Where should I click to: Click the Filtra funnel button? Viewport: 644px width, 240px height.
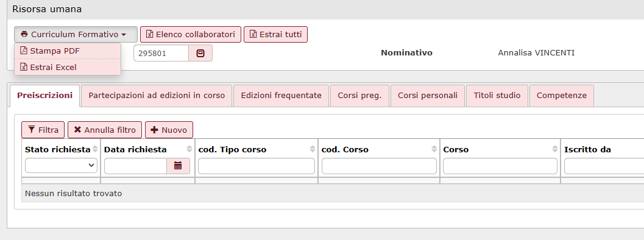[x=43, y=130]
